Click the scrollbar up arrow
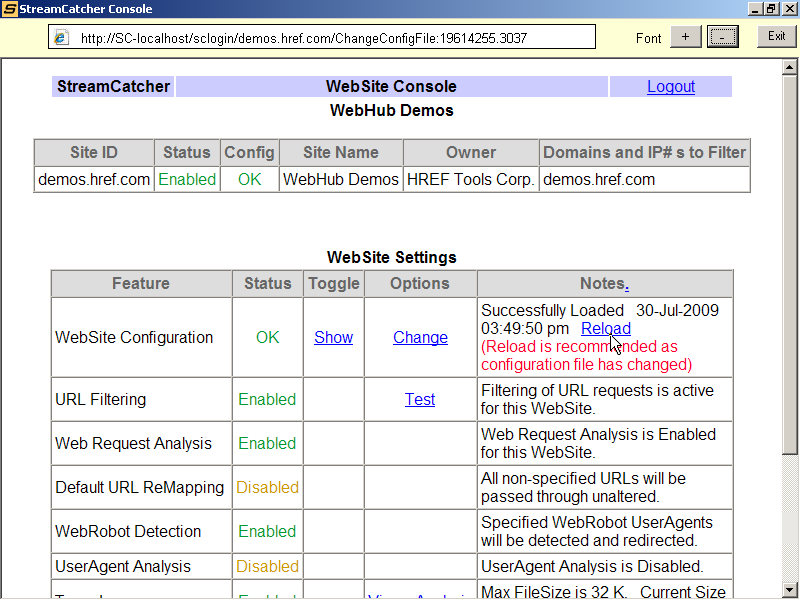This screenshot has height=600, width=800. point(789,67)
